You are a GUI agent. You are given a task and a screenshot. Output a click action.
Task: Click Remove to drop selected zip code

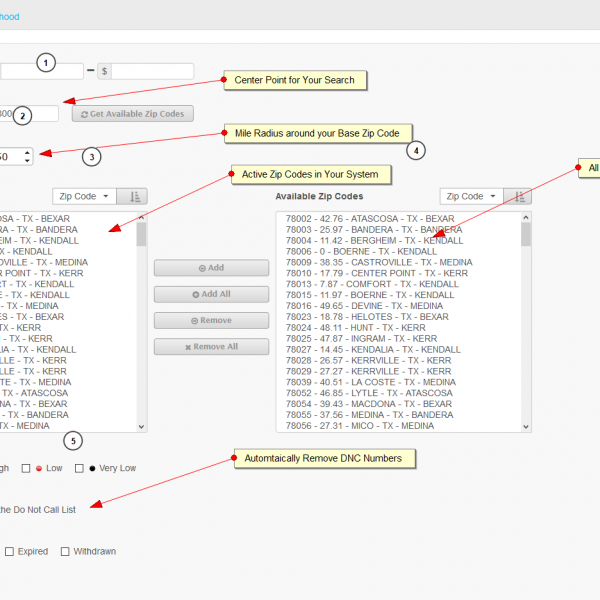(211, 321)
